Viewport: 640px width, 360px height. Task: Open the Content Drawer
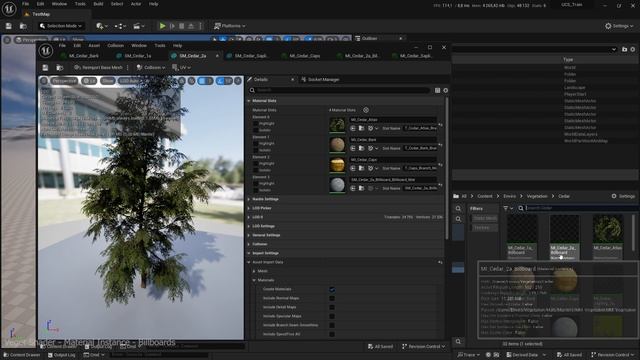coord(22,355)
